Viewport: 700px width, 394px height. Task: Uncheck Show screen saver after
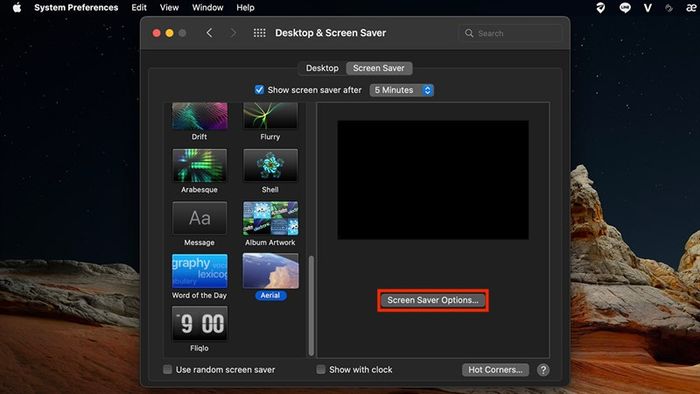259,90
